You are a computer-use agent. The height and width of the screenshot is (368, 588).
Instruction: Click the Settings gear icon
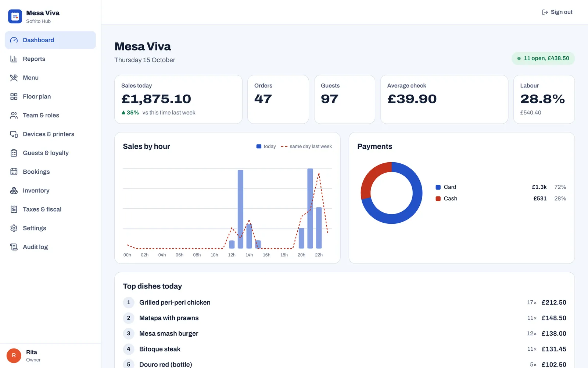(14, 228)
